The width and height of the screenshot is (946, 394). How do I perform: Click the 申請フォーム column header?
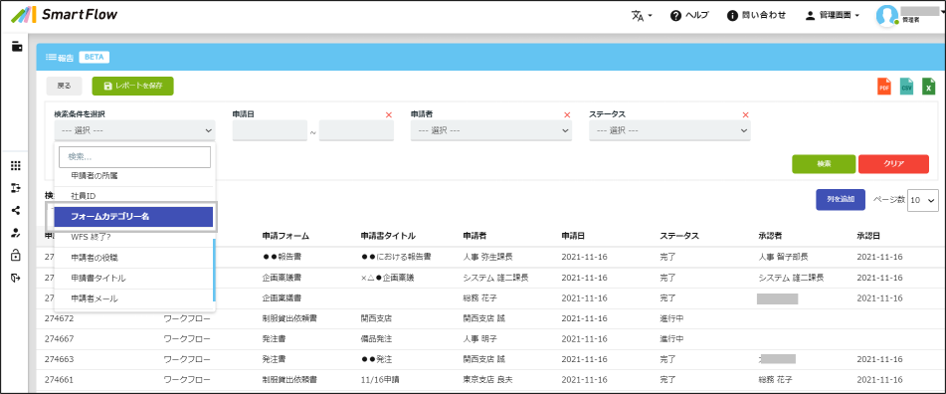tap(286, 236)
